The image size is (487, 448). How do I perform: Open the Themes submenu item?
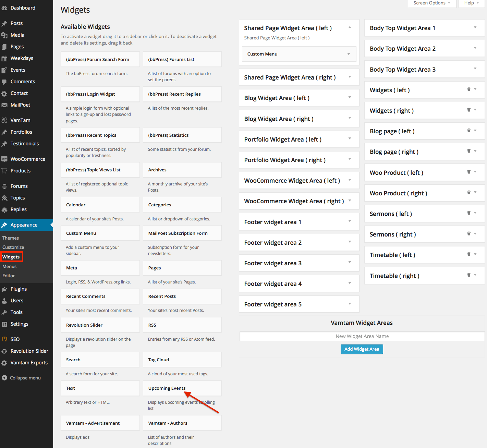(11, 238)
